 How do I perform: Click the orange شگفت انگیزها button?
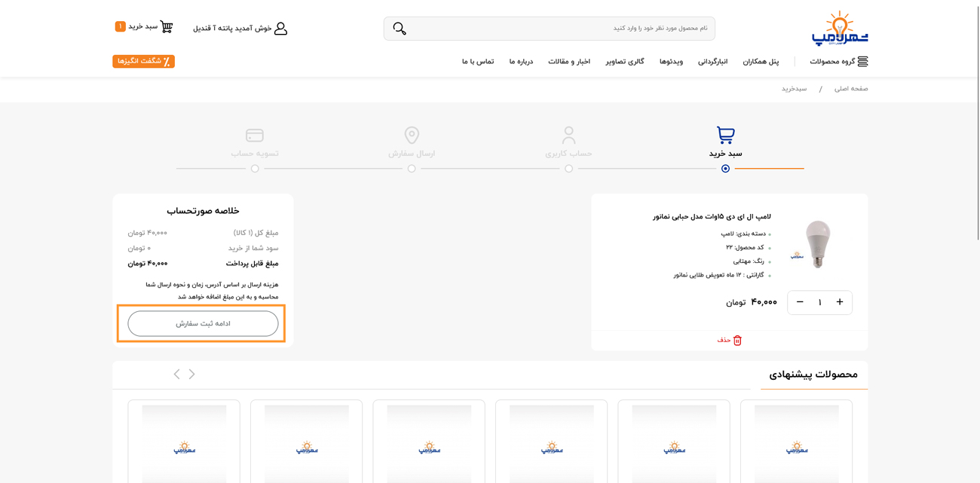(x=144, y=62)
